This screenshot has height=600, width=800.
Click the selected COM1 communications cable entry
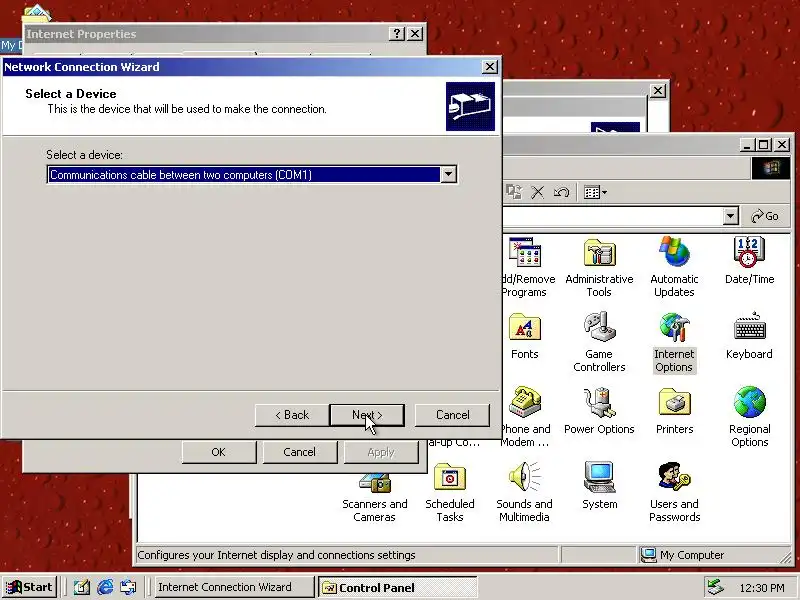[x=244, y=174]
